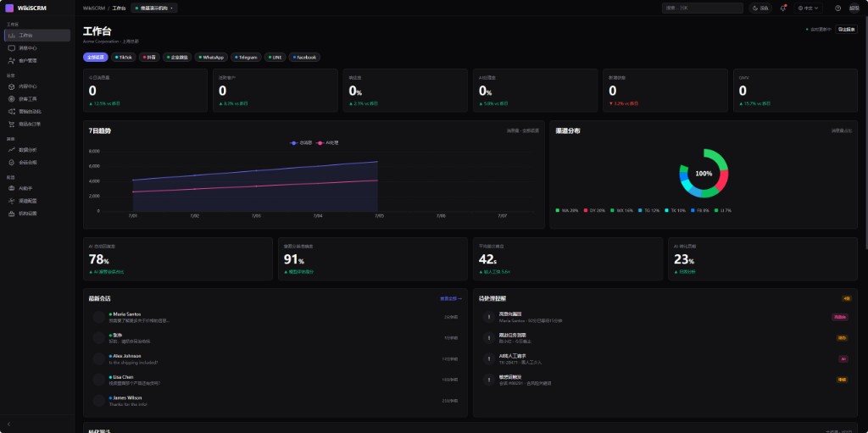Toggle the WhatsApp channel filter chip
This screenshot has width=868, height=433.
[x=211, y=57]
